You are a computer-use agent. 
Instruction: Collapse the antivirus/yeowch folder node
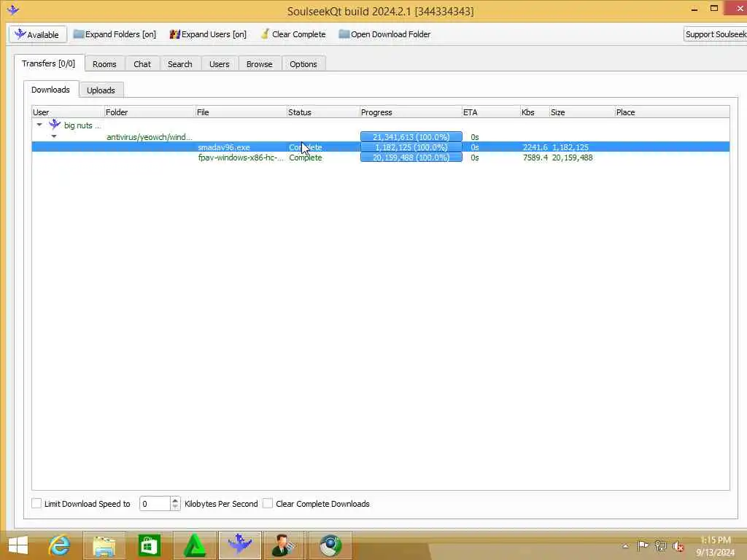(54, 136)
